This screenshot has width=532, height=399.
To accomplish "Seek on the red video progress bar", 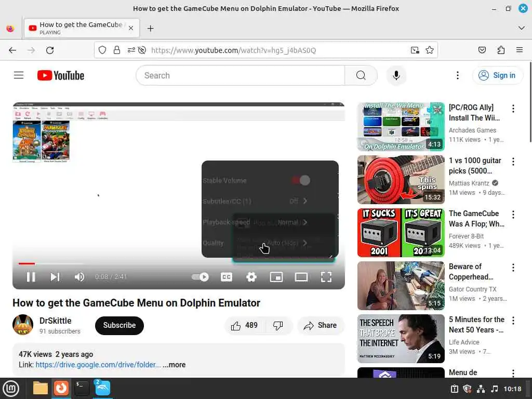I will (x=179, y=263).
